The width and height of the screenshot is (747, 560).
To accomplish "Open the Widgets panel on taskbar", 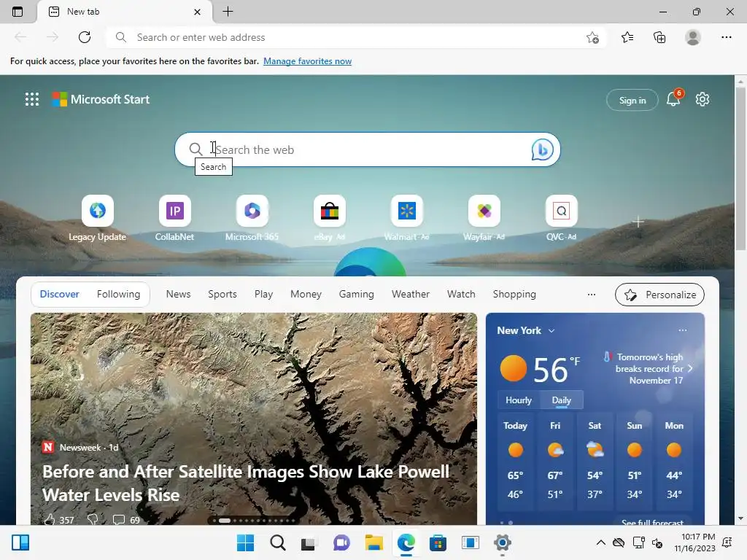I will pyautogui.click(x=20, y=542).
